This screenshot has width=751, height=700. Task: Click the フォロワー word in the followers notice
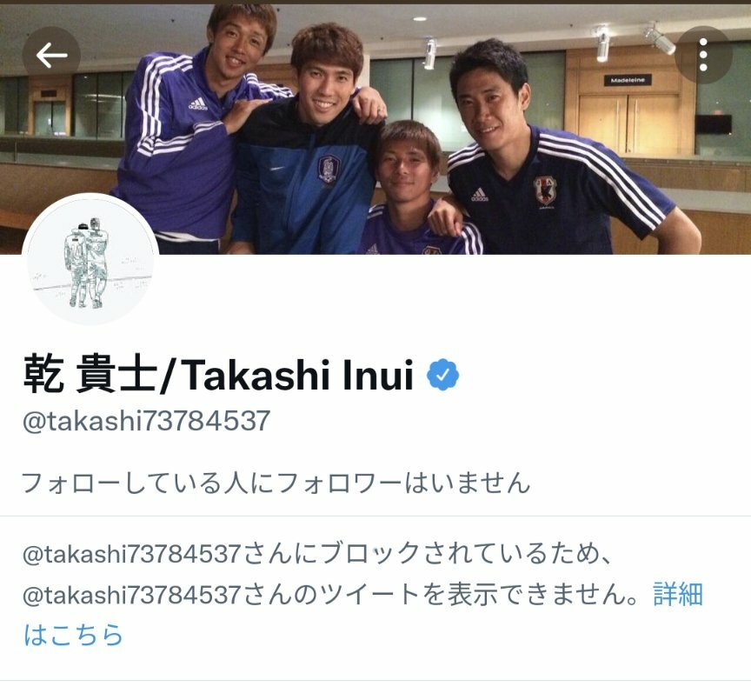[x=340, y=483]
